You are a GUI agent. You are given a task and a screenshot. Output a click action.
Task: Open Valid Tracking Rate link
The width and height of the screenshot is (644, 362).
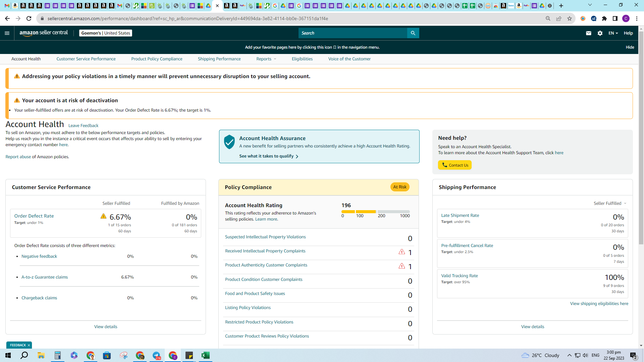tap(459, 276)
